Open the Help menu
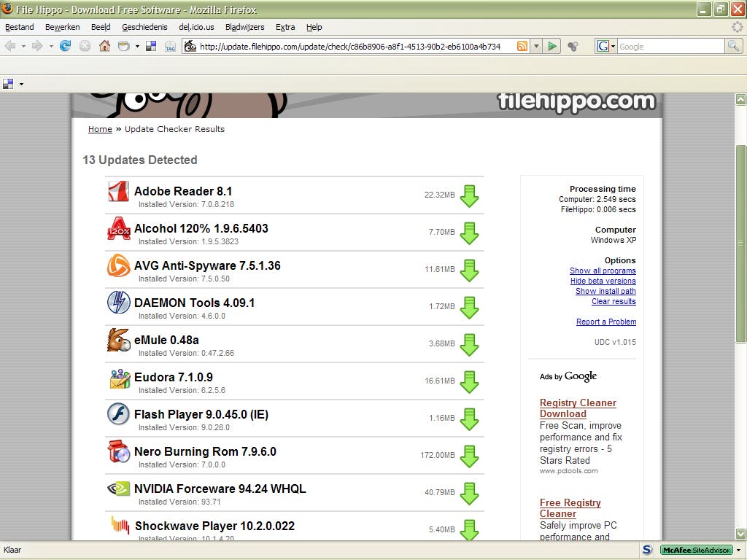747x560 pixels. click(314, 27)
